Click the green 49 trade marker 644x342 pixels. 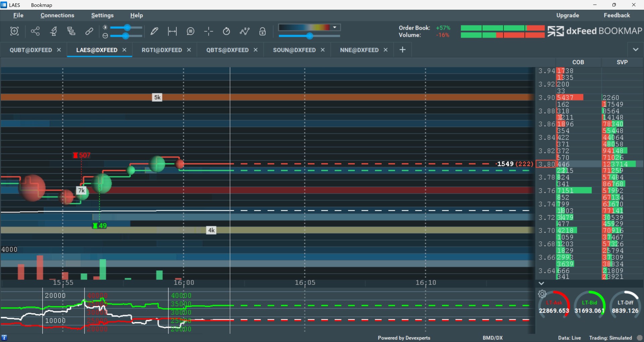(100, 226)
